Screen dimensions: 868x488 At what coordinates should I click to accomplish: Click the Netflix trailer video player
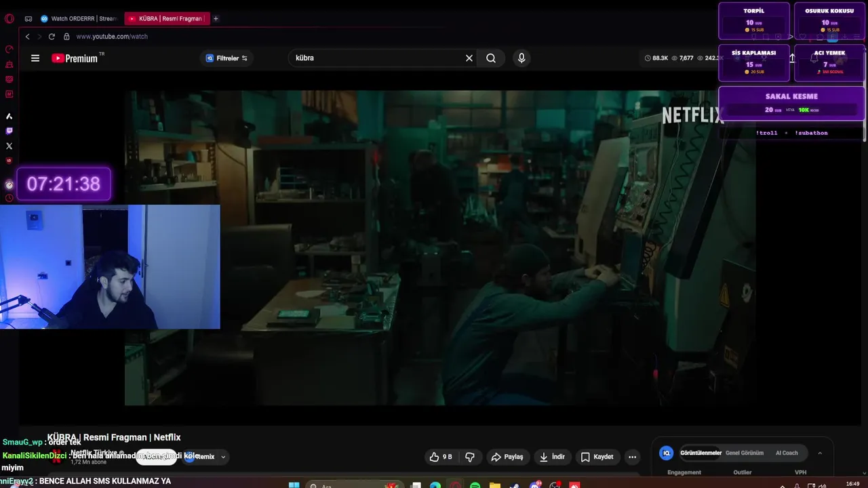pos(440,247)
